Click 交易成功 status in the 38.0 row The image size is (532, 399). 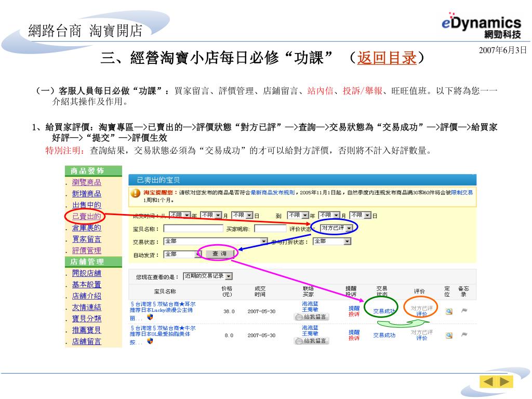(x=384, y=311)
